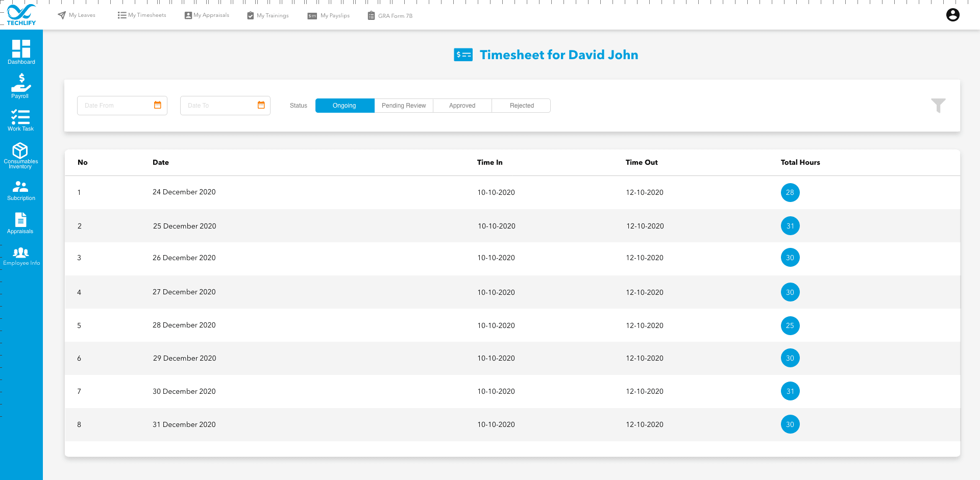Click the Time In column header
Screen dimensions: 980x480
[490, 162]
